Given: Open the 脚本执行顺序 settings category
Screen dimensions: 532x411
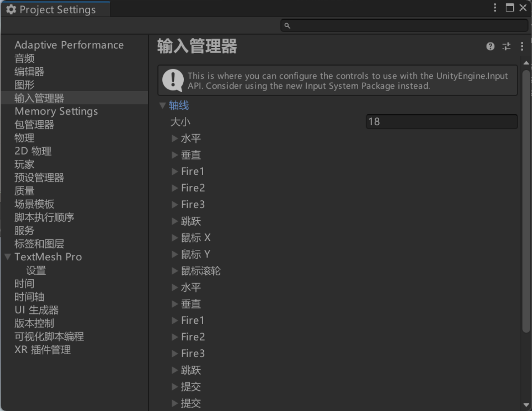Looking at the screenshot, I should (44, 218).
